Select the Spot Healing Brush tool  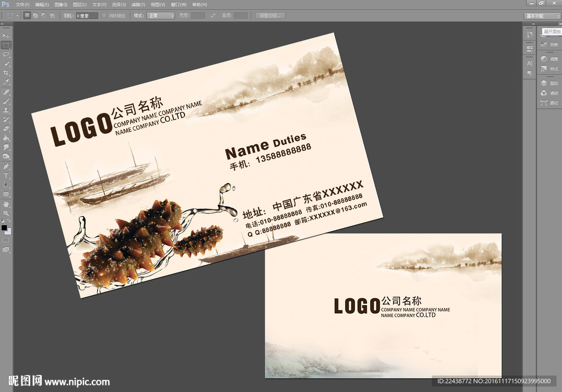click(6, 92)
